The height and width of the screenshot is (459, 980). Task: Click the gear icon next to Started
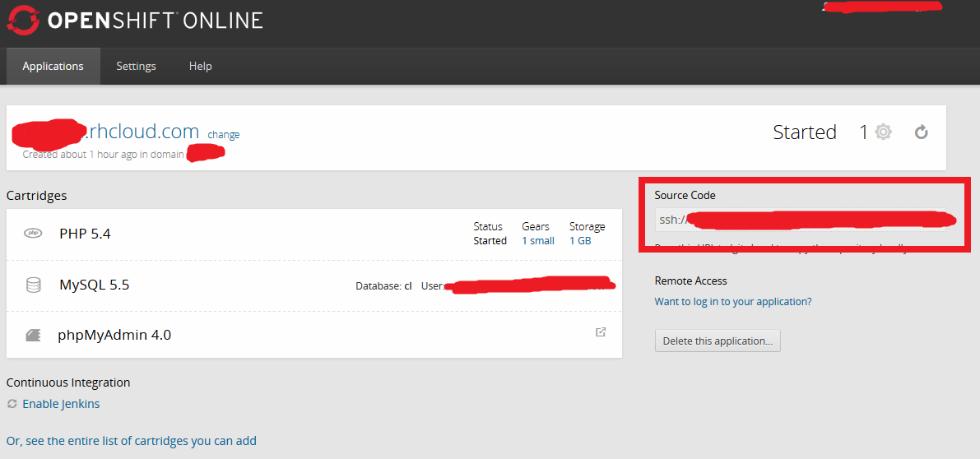point(883,132)
